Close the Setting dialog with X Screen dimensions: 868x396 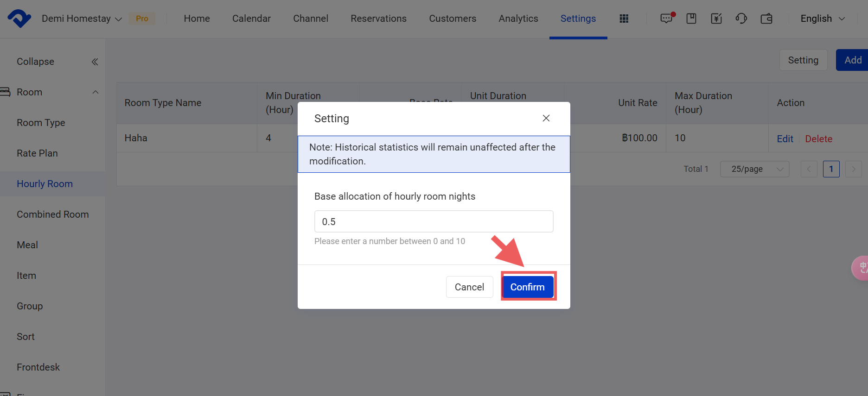[x=546, y=118]
